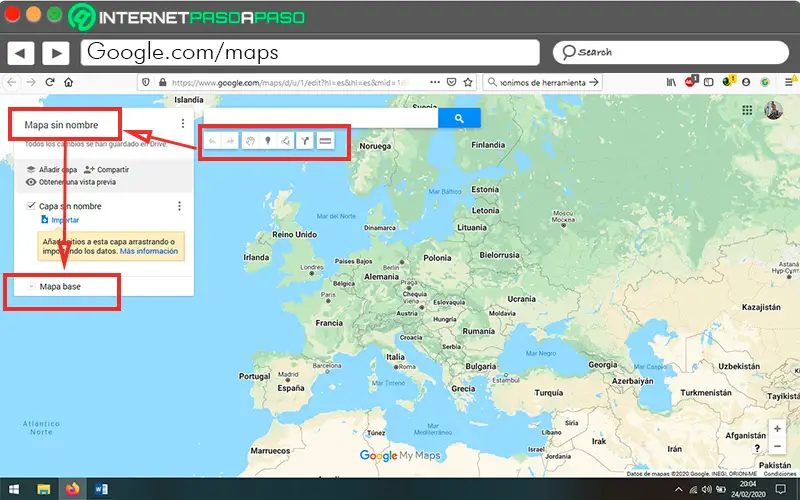The image size is (800, 500).
Task: Zoom in the map with plus
Action: point(777,429)
